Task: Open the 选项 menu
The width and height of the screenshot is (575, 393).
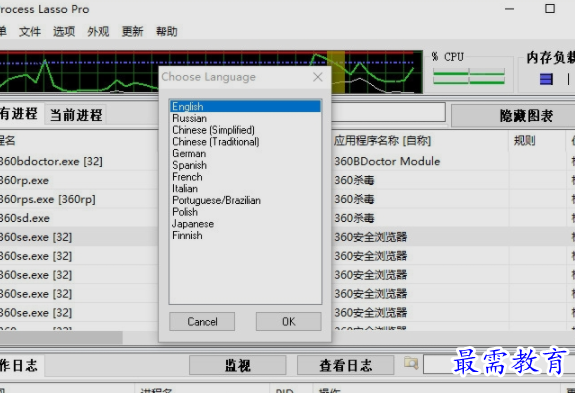Action: coord(64,32)
